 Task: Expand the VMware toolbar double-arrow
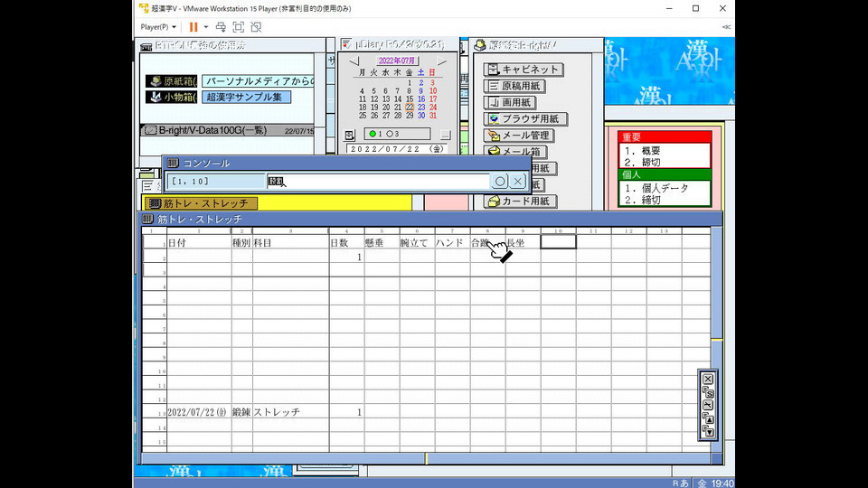(726, 26)
